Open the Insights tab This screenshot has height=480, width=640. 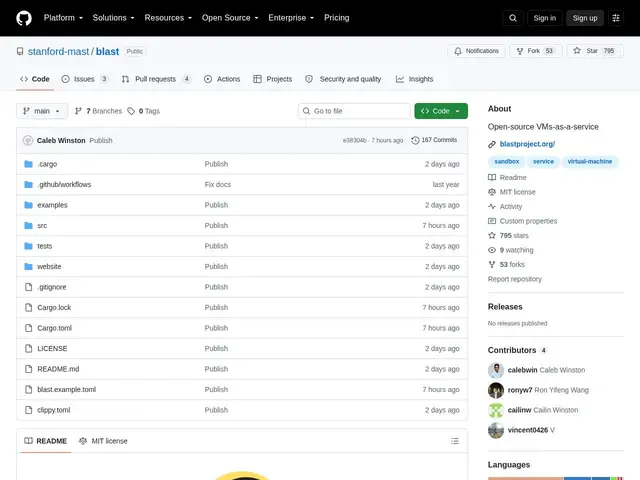(414, 79)
